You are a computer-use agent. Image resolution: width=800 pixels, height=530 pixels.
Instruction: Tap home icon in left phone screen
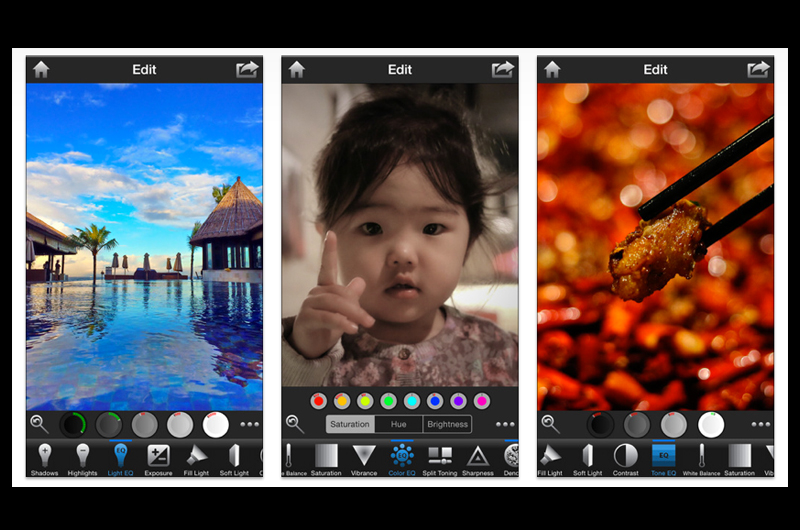pos(41,69)
